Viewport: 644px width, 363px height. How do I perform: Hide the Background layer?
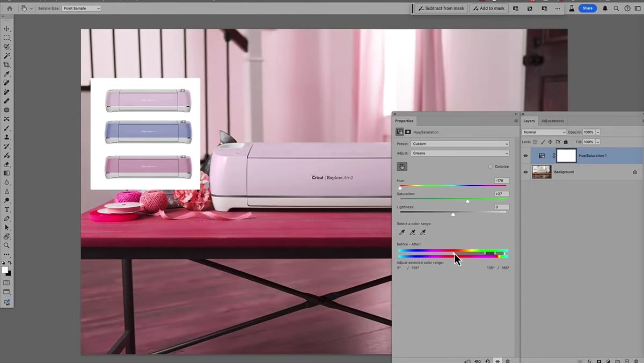point(525,172)
